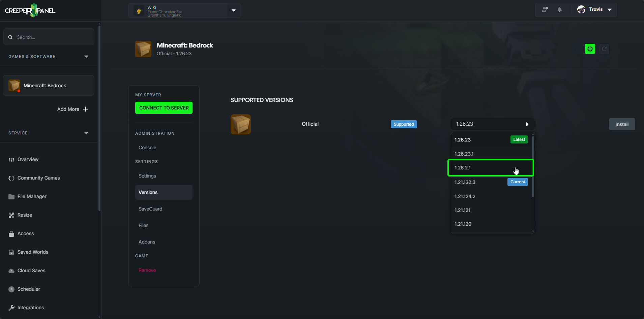Select version 1.26.23 Latest
Viewport: 644px width, 319px height.
pos(491,140)
